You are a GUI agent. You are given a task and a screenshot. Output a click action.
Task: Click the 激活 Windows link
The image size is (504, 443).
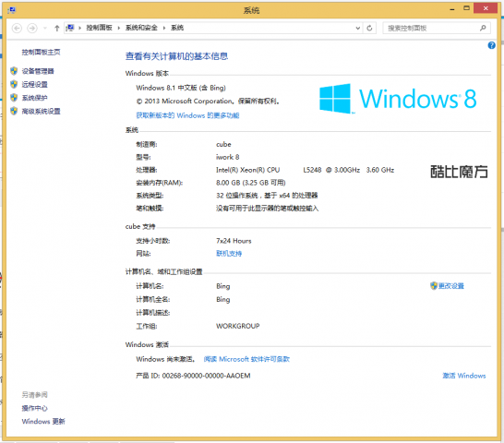pos(463,376)
